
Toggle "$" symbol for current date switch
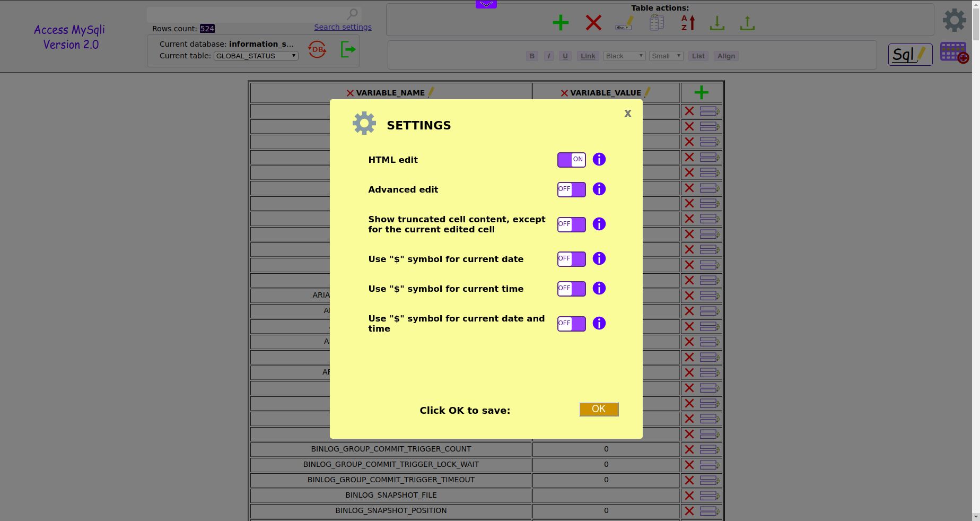point(571,259)
